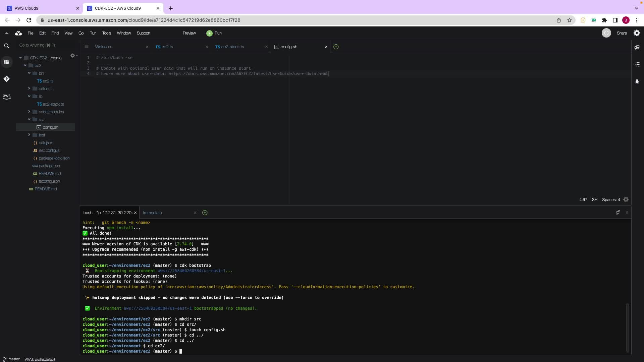Click the Environment folder sidebar icon
This screenshot has width=644, height=362.
[x=6, y=62]
